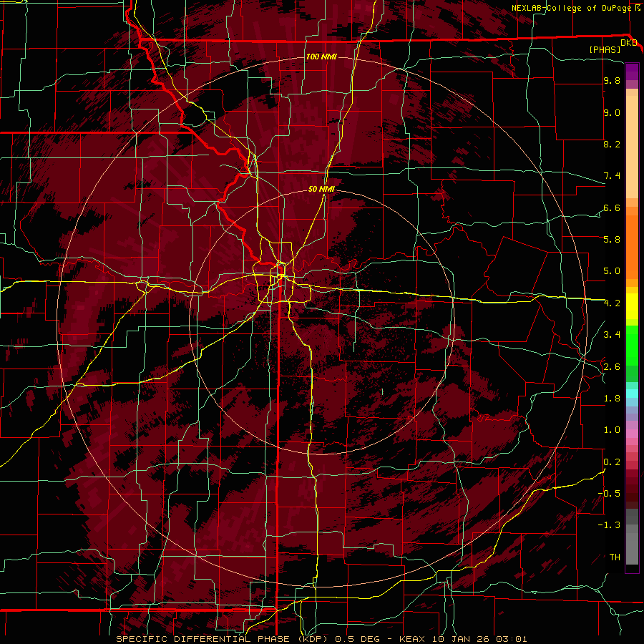
Task: Click the 1.8 scale value
Action: coord(612,399)
